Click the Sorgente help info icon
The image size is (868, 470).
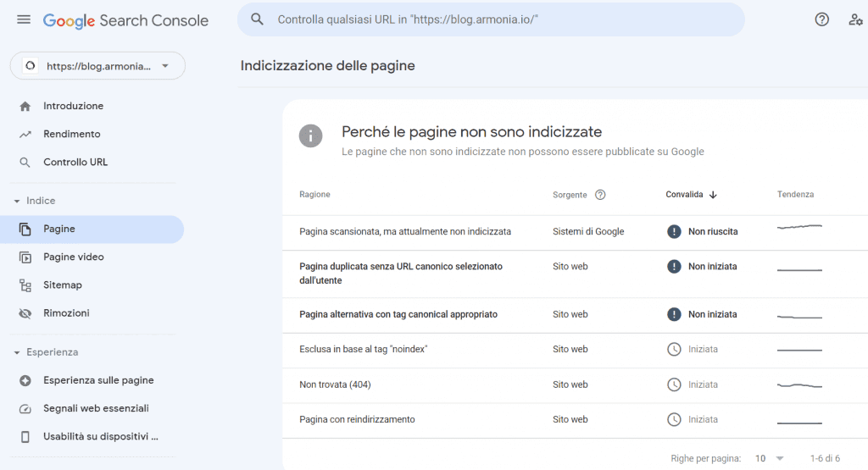(600, 195)
